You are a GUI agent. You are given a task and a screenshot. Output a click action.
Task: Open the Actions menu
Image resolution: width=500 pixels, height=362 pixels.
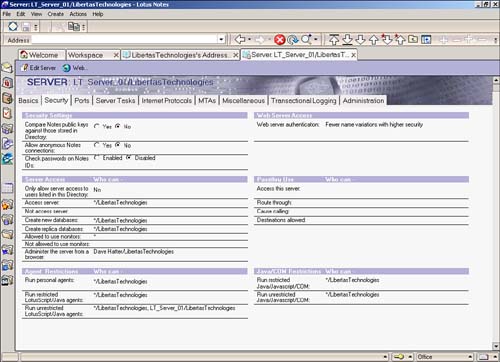(x=78, y=14)
